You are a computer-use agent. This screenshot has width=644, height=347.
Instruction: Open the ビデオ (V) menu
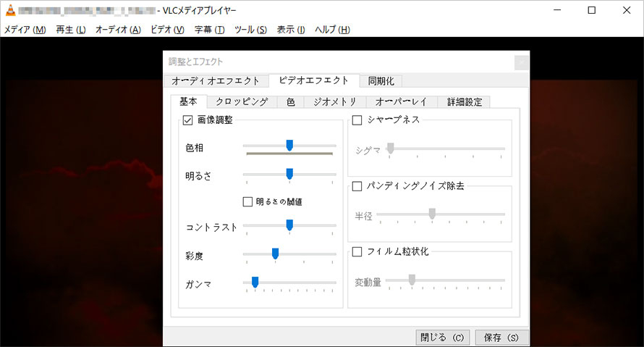click(168, 30)
